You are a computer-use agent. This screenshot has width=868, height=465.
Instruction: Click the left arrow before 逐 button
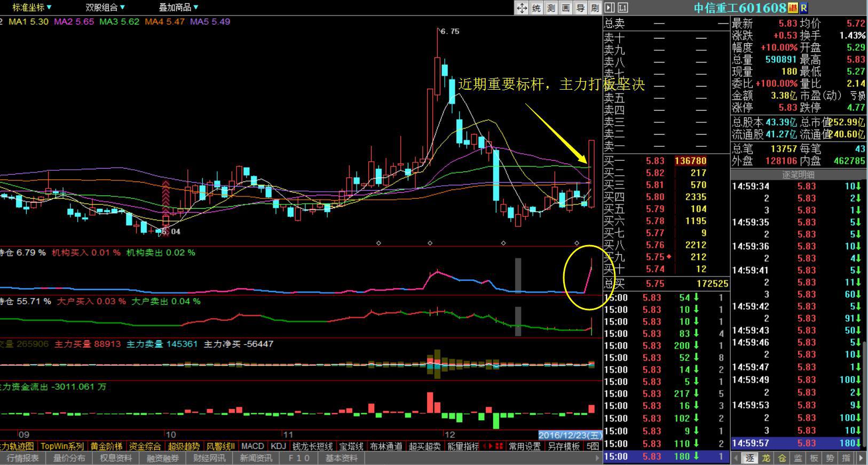[x=736, y=458]
